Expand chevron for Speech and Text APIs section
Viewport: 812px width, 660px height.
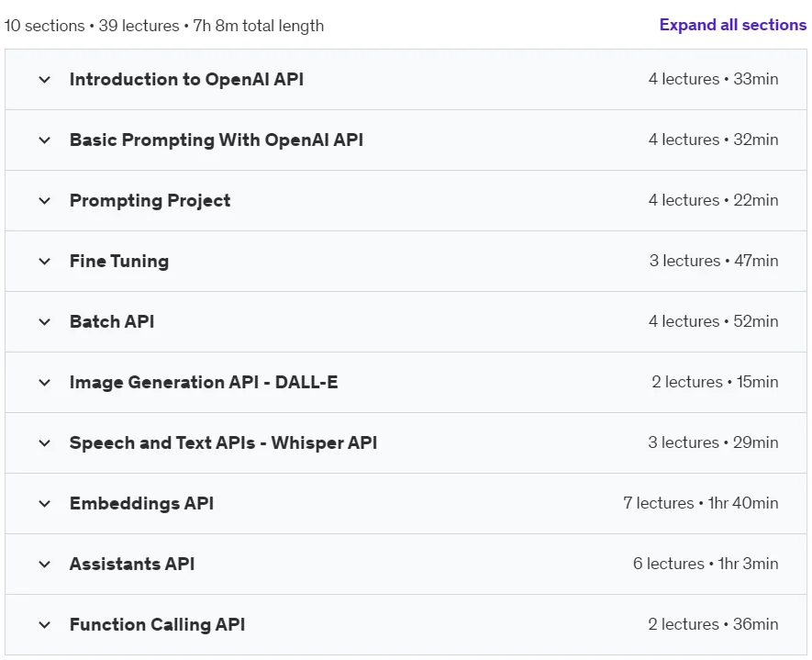pos(45,443)
